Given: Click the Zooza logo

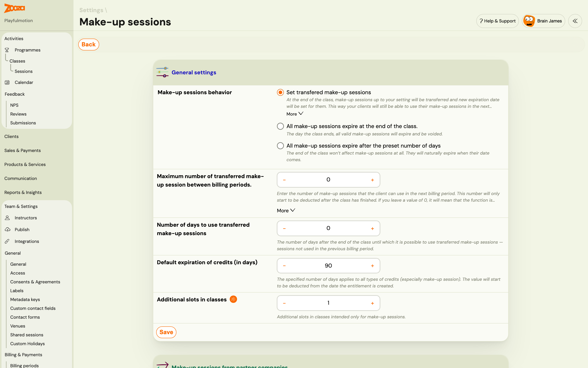Looking at the screenshot, I should coord(15,8).
